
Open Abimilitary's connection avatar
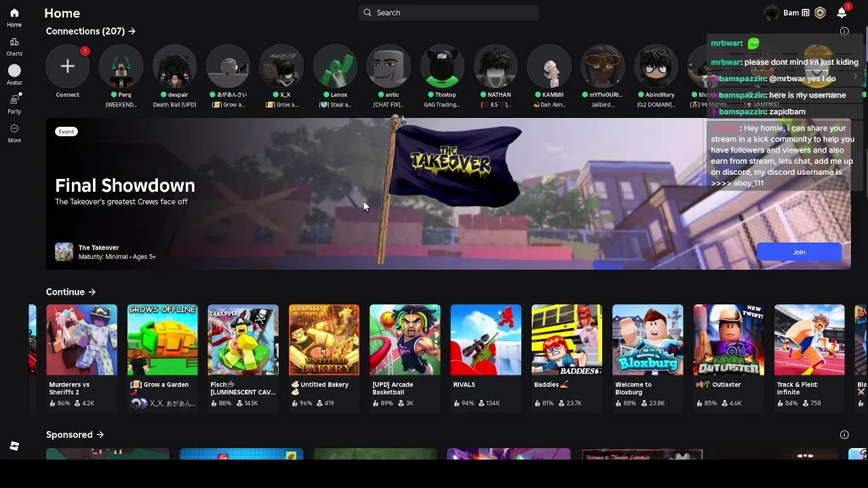656,66
